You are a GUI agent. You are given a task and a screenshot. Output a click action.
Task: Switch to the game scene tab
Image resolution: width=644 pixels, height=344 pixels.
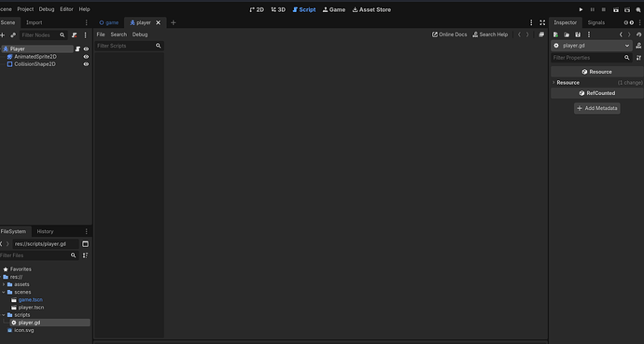point(109,22)
